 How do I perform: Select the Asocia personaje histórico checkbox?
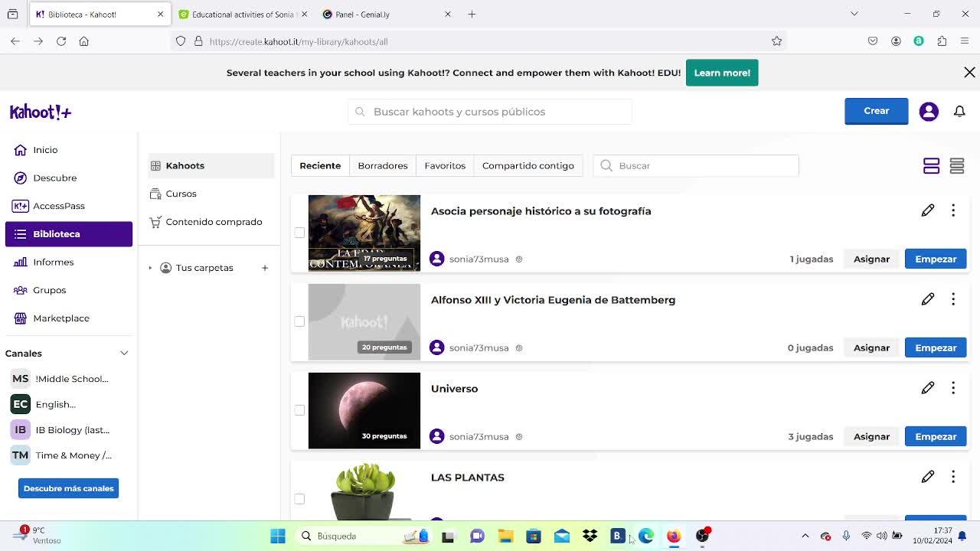click(x=299, y=233)
